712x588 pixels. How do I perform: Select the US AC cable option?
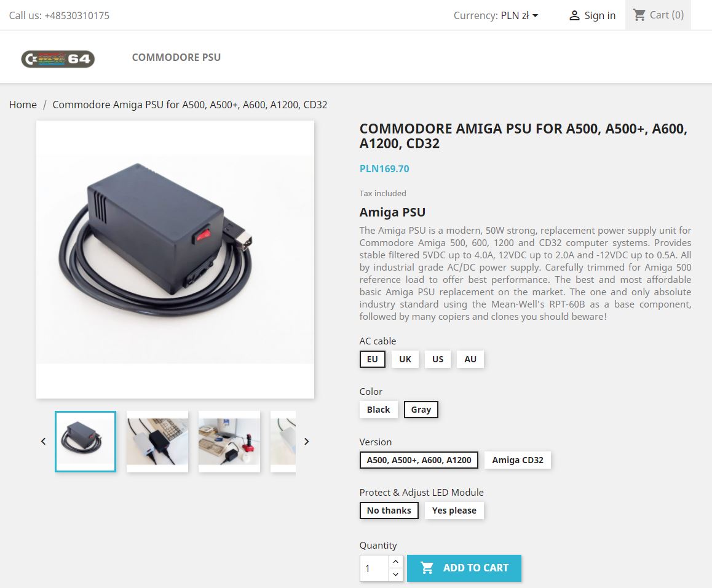(438, 359)
